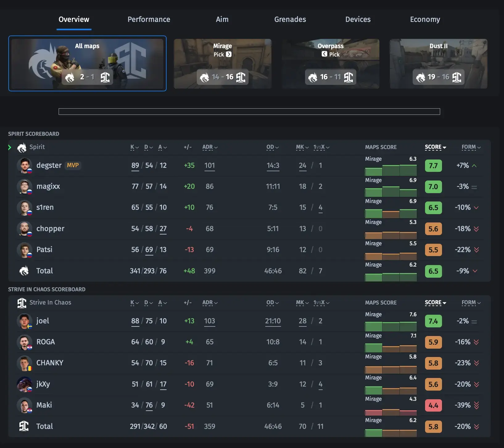Click Strive In Chaos logo in Total row

(x=24, y=426)
